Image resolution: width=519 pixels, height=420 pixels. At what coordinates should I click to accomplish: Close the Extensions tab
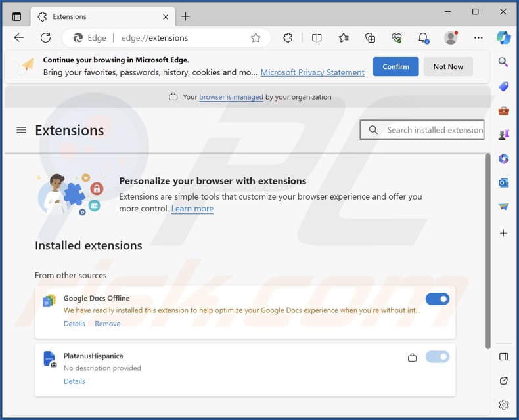(x=166, y=17)
